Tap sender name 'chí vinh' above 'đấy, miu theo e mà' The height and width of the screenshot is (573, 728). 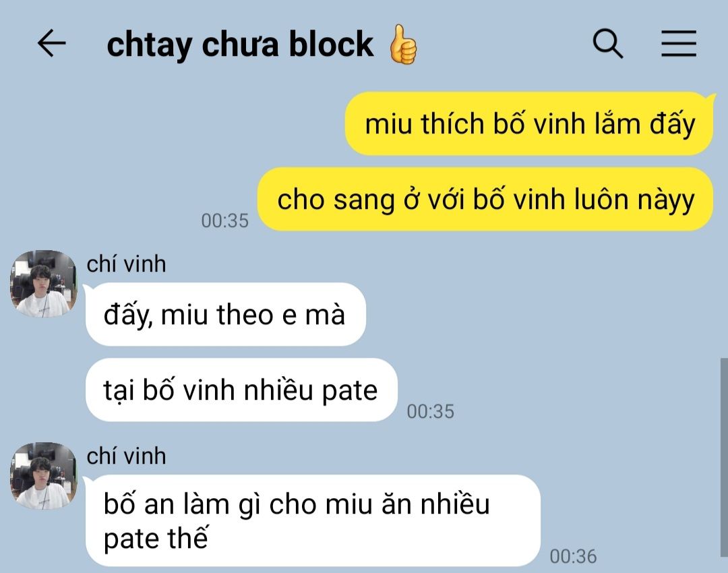[x=126, y=264]
